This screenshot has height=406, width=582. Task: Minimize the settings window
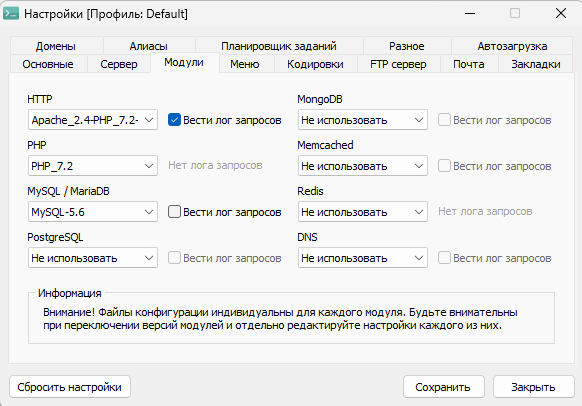470,14
